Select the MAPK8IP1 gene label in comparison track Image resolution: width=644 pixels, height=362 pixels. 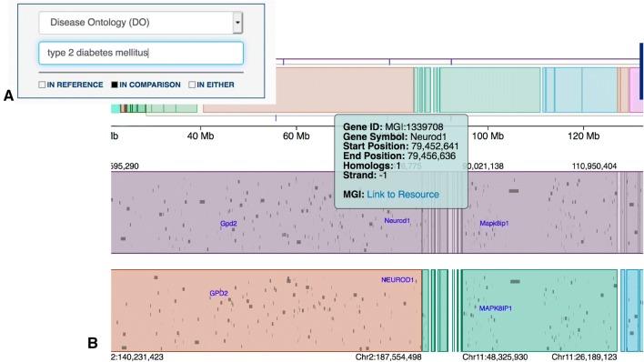pos(496,308)
